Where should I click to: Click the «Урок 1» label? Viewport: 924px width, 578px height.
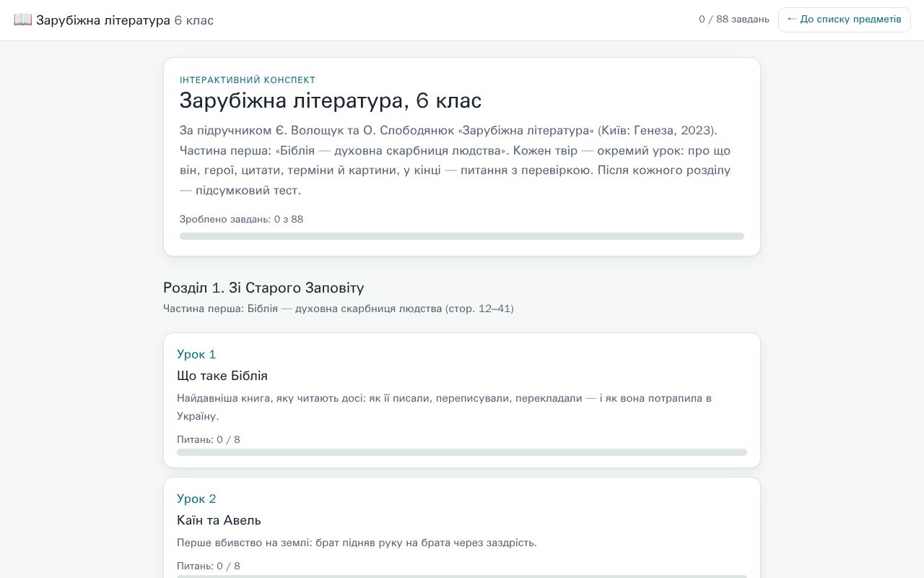click(x=196, y=354)
